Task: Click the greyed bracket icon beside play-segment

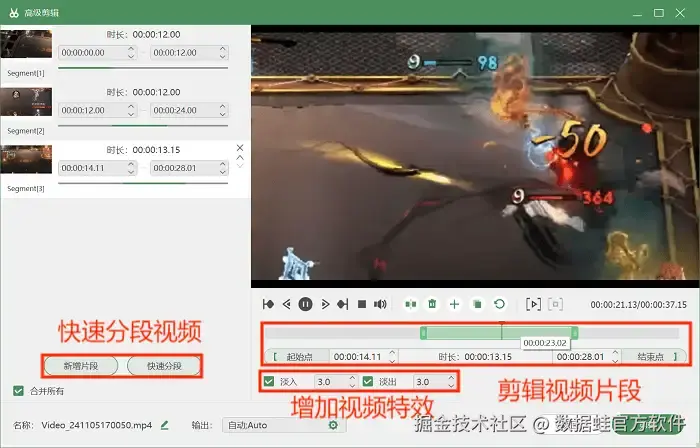Action: 555,304
